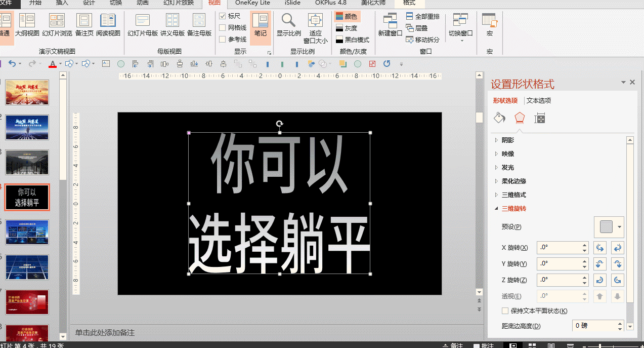Open the quick access toolbar customize arrow
This screenshot has width=644, height=348.
(401, 64)
